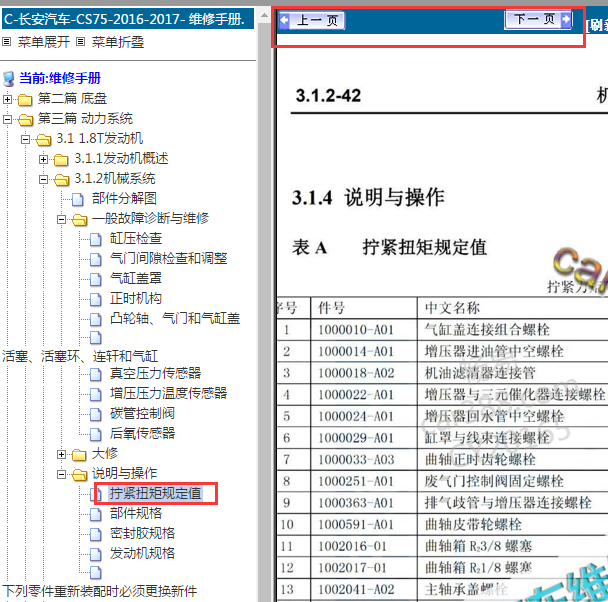Screen dimensions: 608x602
Task: Open the 气缸盖罩 page
Action: point(136,278)
